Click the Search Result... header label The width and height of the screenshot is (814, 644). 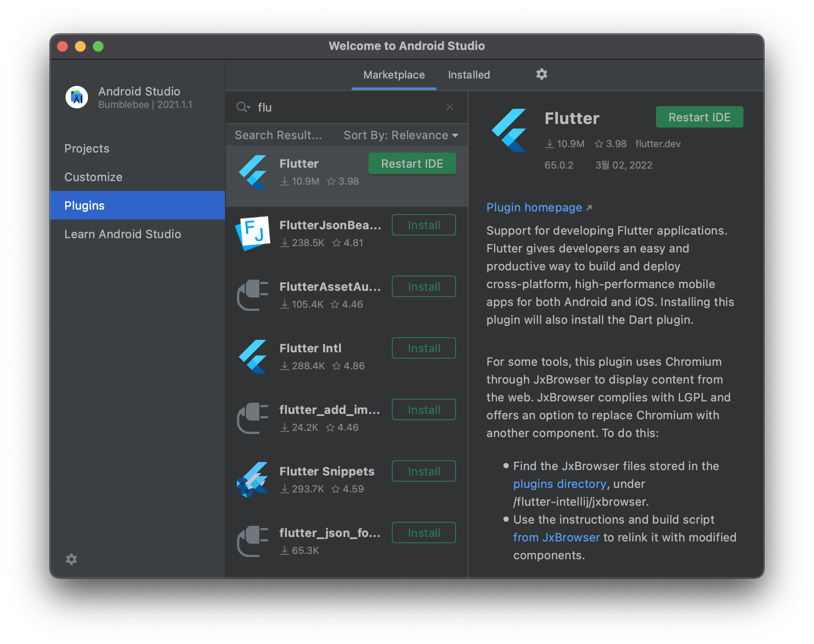(278, 135)
